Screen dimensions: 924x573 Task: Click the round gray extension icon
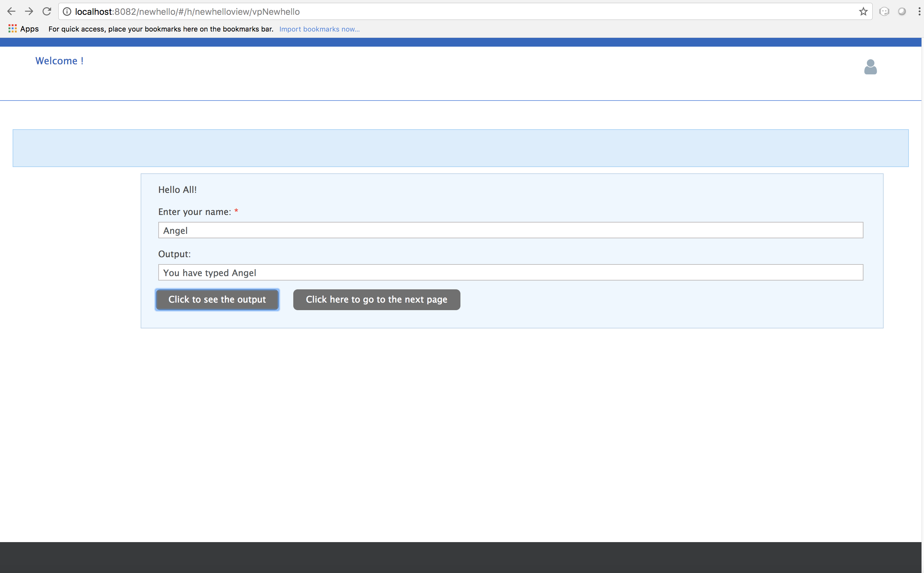[x=902, y=12]
